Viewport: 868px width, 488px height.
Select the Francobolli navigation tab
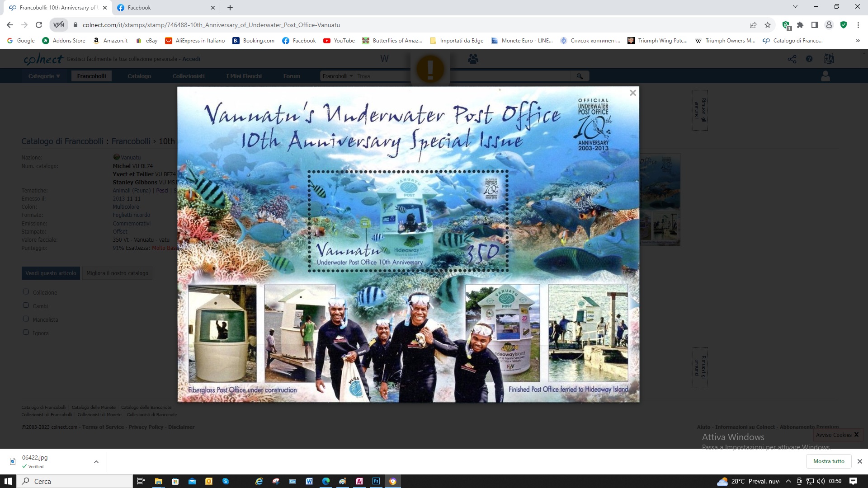91,76
